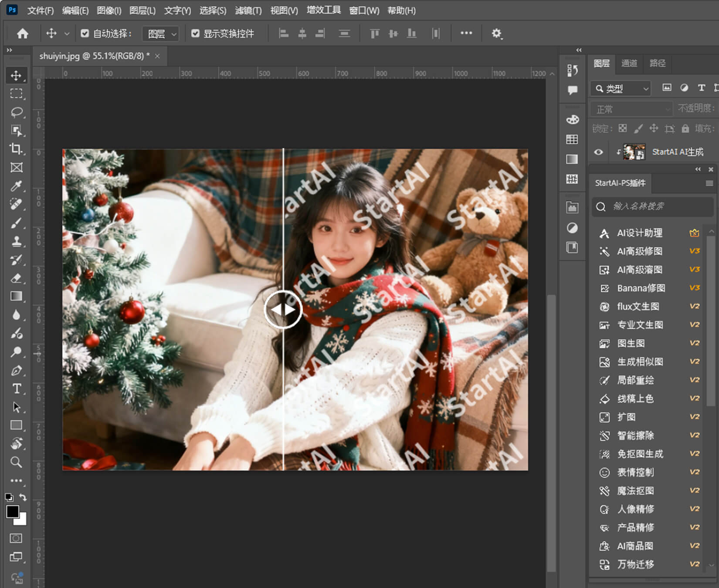Select the Horizontal Type tool
Screen dimensions: 719x588
[17, 389]
